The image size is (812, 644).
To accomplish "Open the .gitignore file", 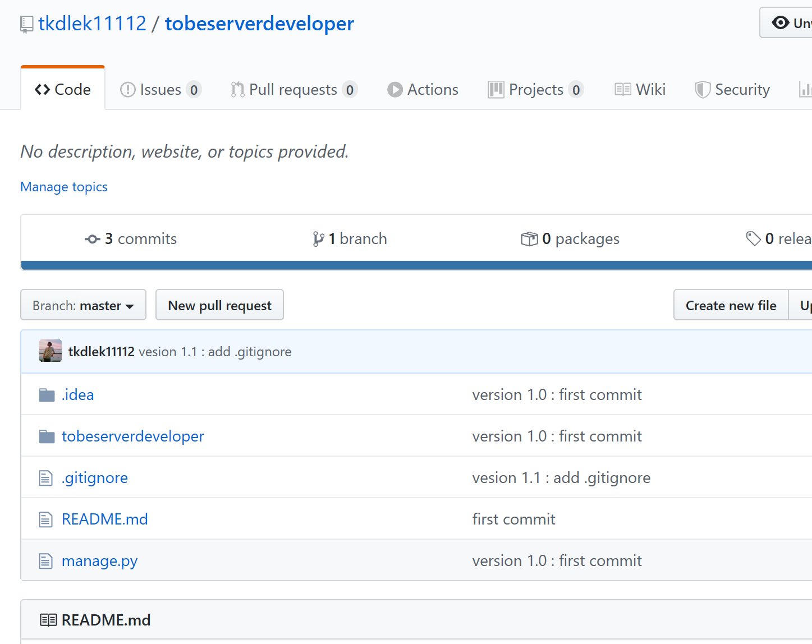I will click(95, 478).
